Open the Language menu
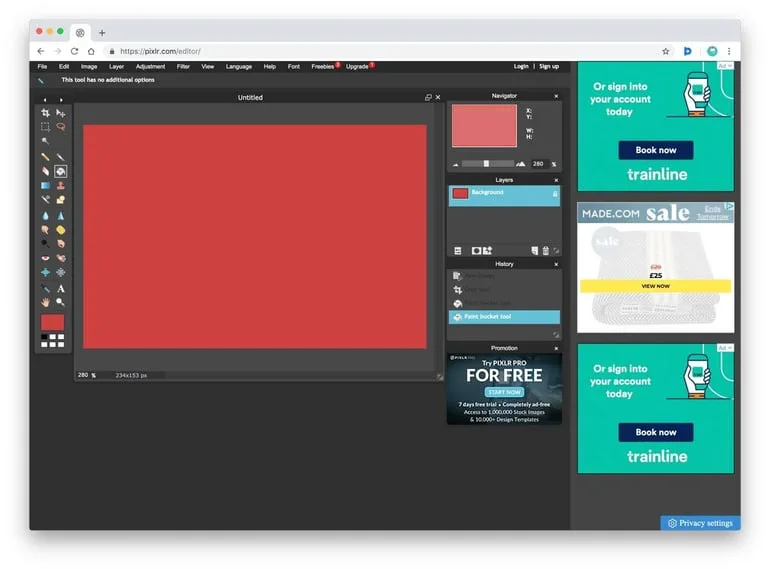This screenshot has height=569, width=770. click(239, 67)
